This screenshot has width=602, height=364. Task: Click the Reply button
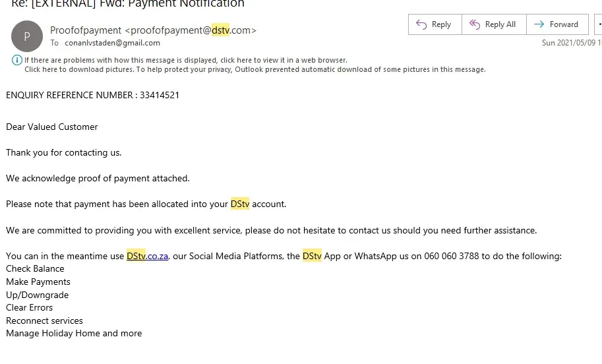coord(435,24)
